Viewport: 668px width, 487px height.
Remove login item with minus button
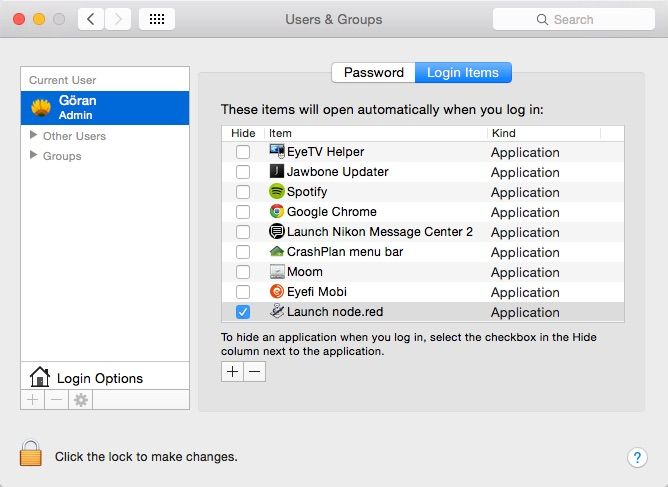pyautogui.click(x=255, y=372)
